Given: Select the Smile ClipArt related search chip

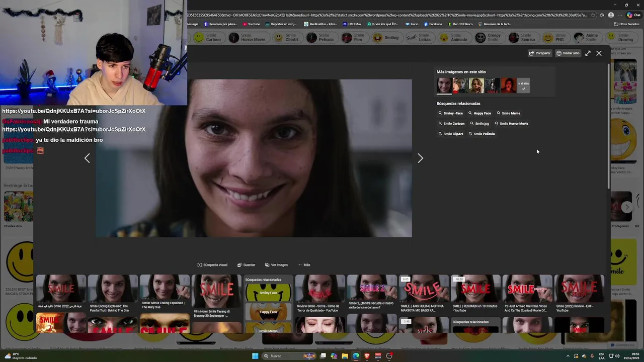Looking at the screenshot, I should [x=450, y=134].
